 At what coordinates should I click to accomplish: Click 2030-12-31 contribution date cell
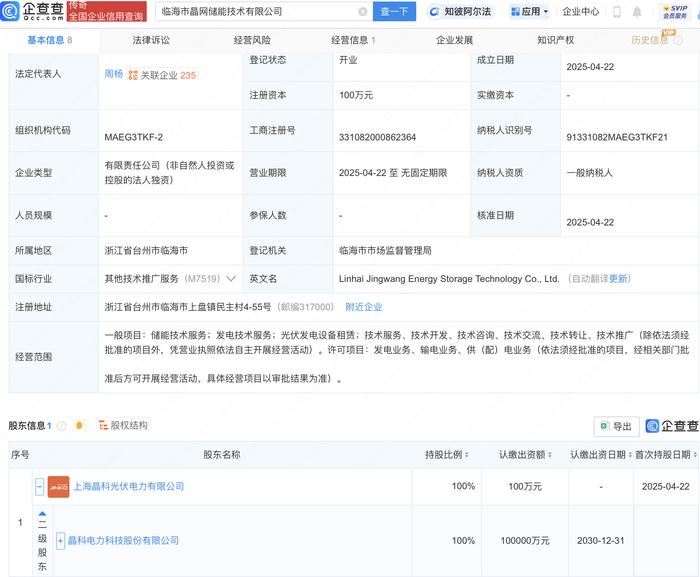point(600,540)
